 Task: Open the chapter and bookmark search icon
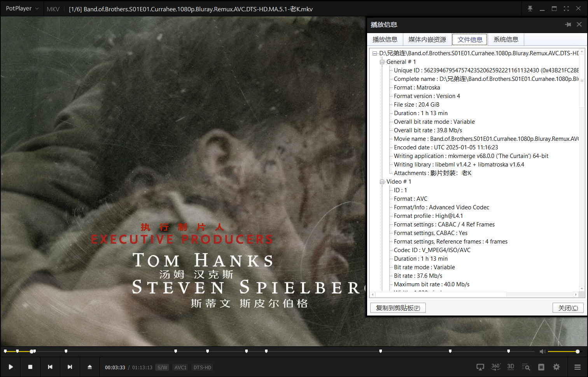pyautogui.click(x=526, y=367)
